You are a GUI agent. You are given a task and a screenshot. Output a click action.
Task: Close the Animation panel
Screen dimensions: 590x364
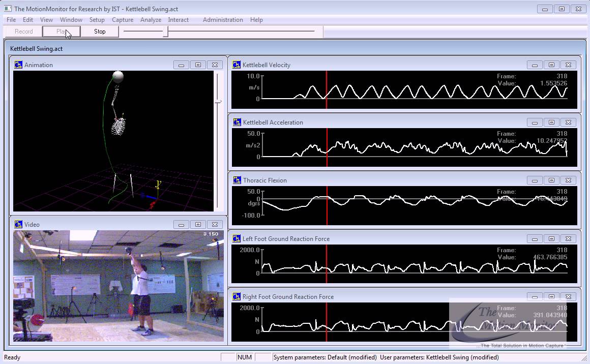click(215, 65)
